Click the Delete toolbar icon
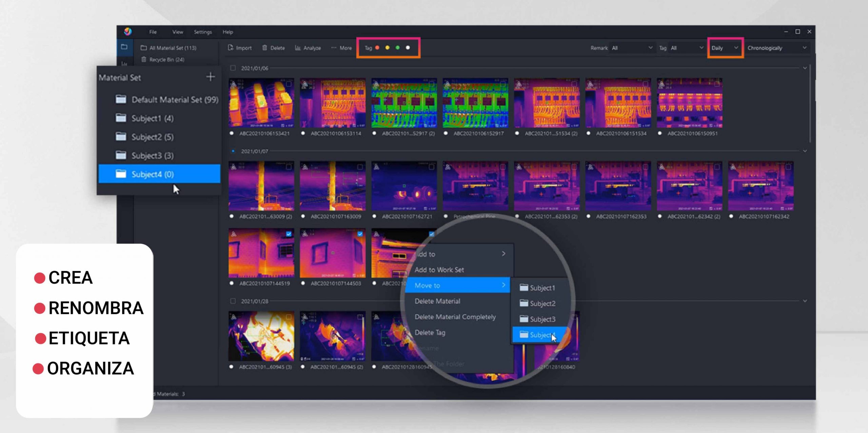The width and height of the screenshot is (868, 433). click(x=265, y=48)
